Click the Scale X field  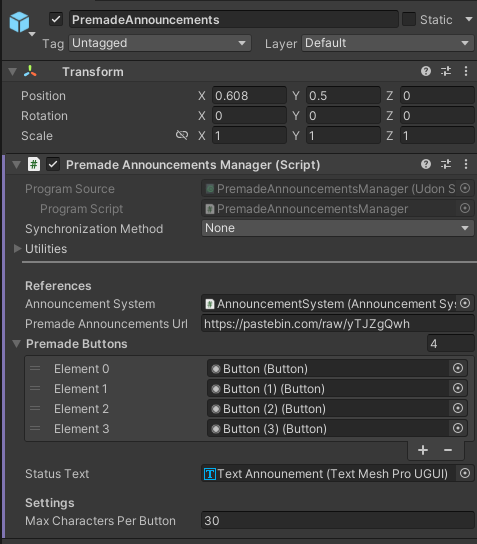coord(249,136)
